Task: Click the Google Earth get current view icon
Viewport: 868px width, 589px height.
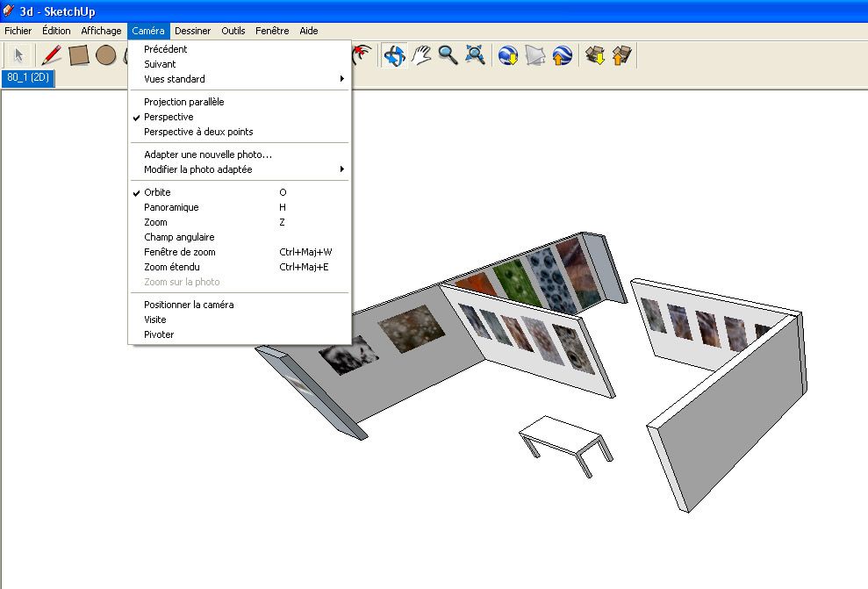Action: coord(507,55)
